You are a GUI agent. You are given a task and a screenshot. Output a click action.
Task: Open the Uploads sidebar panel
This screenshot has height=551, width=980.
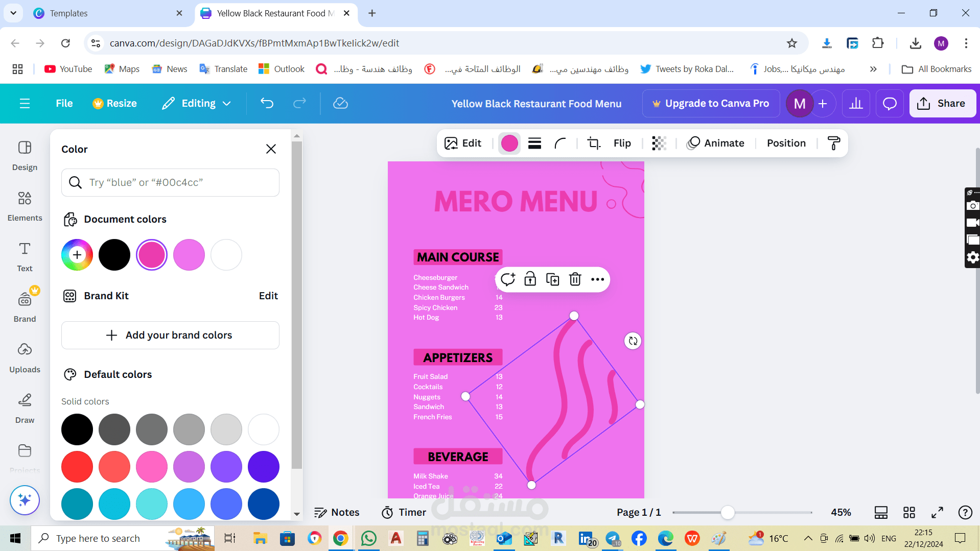pos(25,358)
